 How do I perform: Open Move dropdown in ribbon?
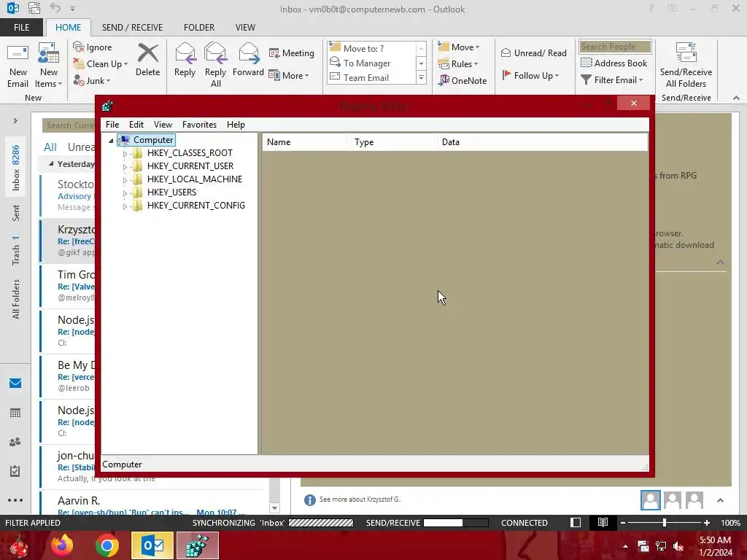pos(459,47)
